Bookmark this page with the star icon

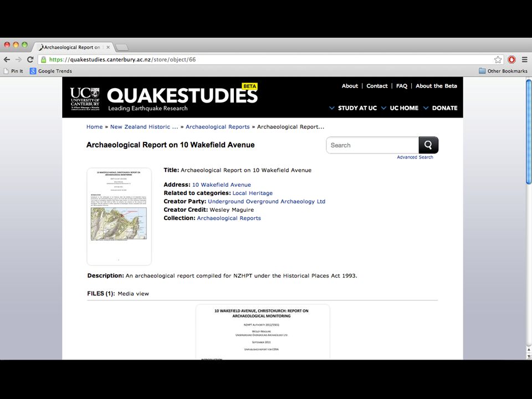(x=498, y=60)
